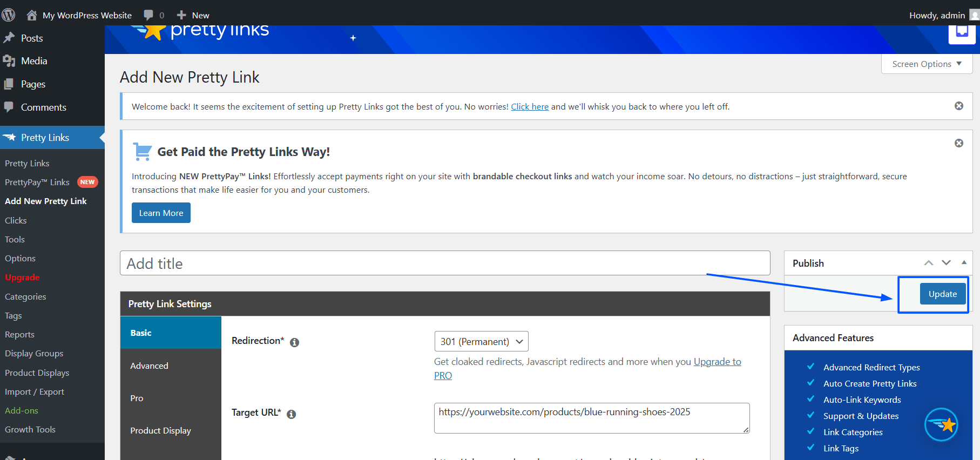This screenshot has height=460, width=980.
Task: Click the Posts pushpin icon
Action: click(9, 38)
